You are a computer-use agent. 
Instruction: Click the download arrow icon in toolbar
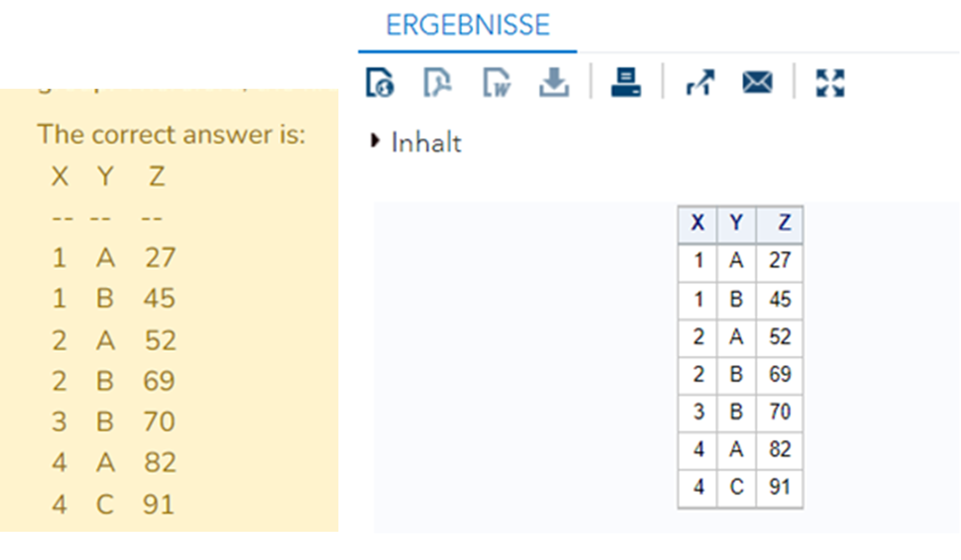click(x=554, y=82)
